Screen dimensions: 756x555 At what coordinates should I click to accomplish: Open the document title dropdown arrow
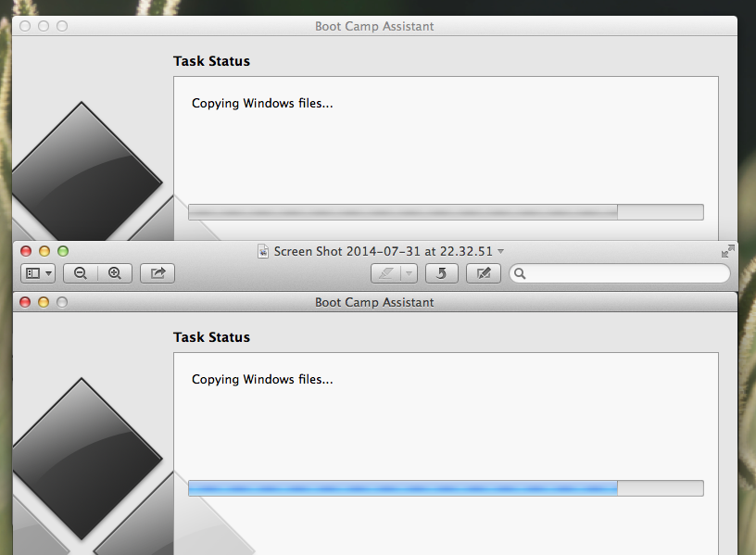tap(500, 251)
